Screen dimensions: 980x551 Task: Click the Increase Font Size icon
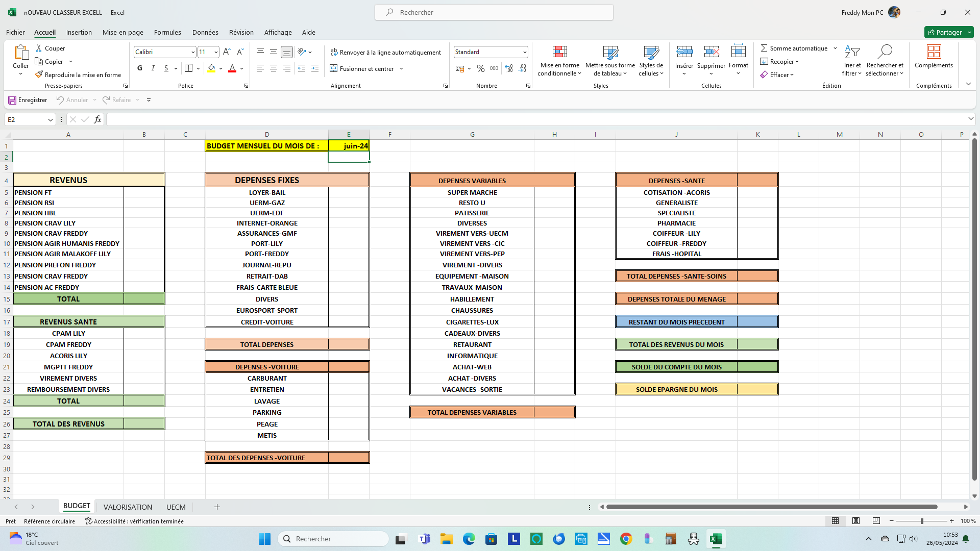(x=227, y=52)
